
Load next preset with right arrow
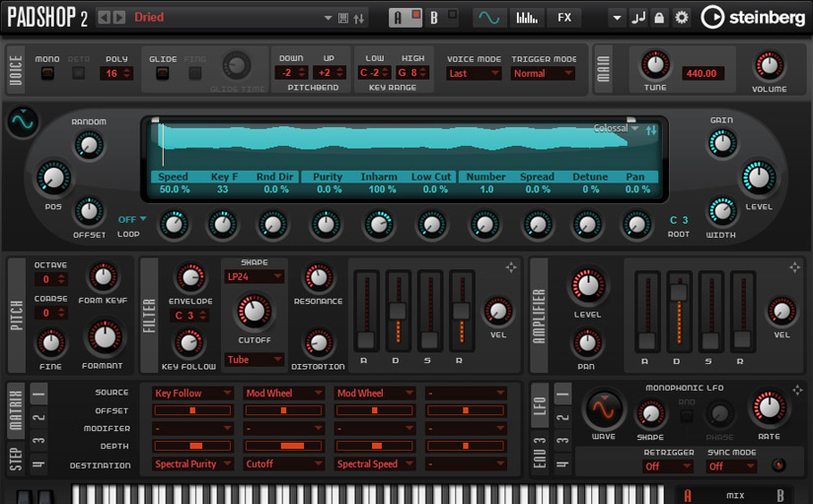tap(119, 18)
